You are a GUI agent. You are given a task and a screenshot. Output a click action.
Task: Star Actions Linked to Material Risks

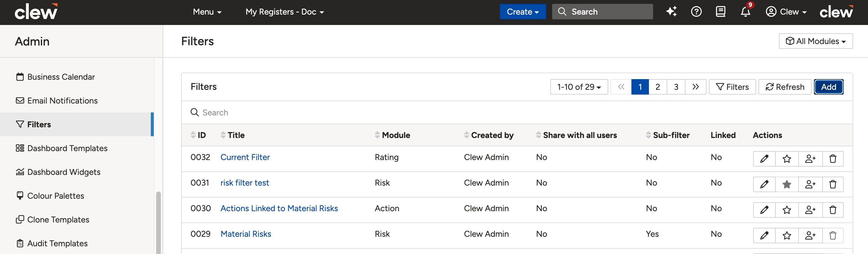point(787,210)
